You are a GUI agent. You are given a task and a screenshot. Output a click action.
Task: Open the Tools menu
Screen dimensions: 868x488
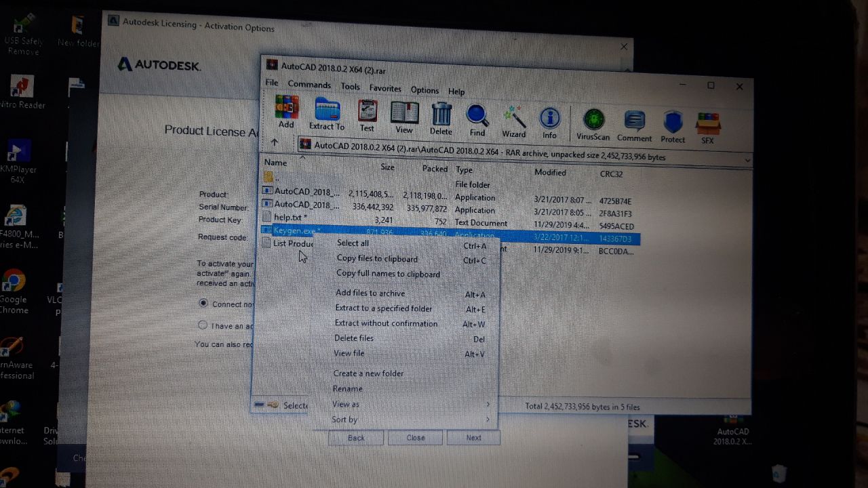pyautogui.click(x=351, y=87)
